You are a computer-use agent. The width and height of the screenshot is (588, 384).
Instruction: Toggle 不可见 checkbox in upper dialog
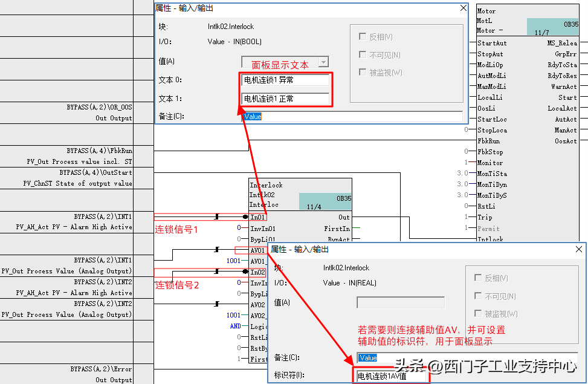coord(363,55)
